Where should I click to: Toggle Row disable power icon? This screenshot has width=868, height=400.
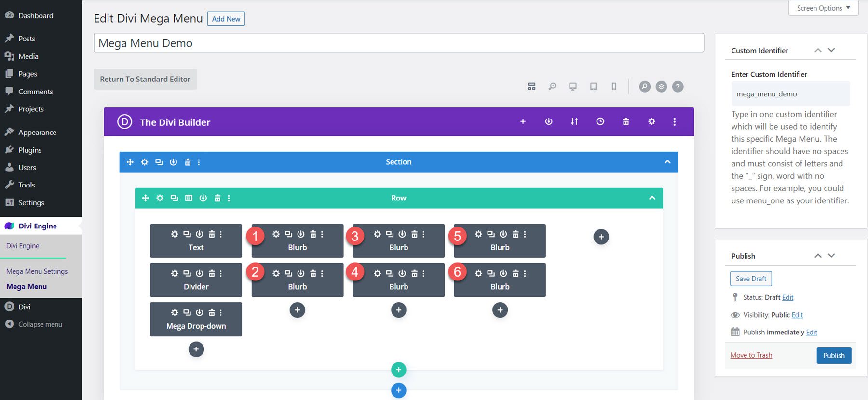click(x=203, y=198)
